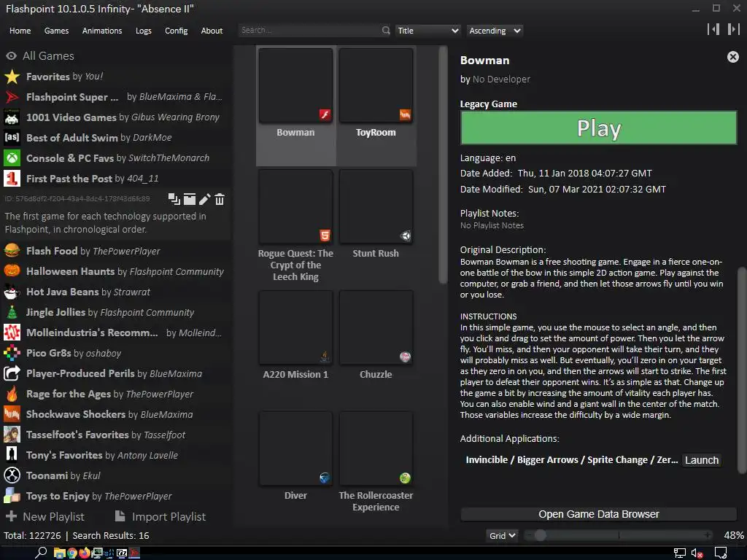Open the Home tab
This screenshot has width=747, height=560.
pyautogui.click(x=20, y=31)
